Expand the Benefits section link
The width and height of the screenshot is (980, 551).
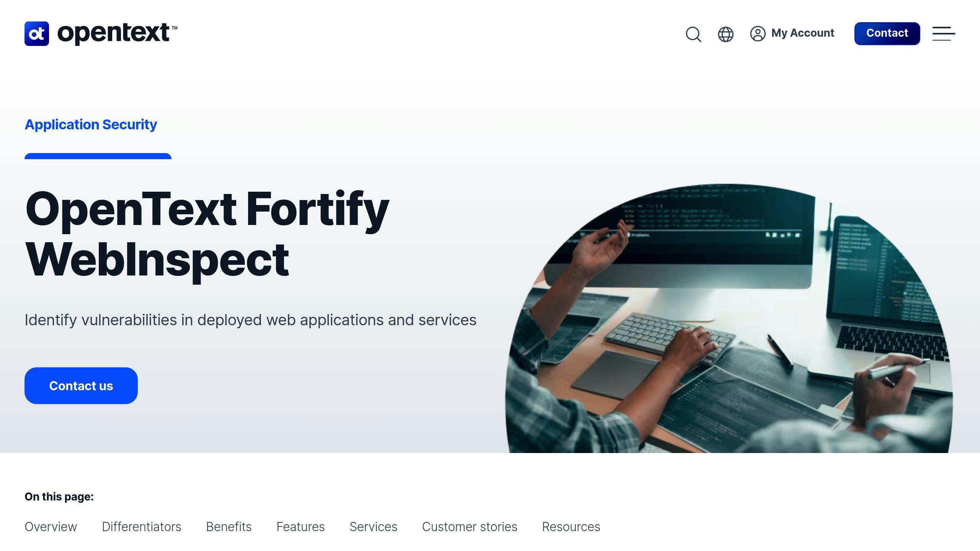point(229,527)
